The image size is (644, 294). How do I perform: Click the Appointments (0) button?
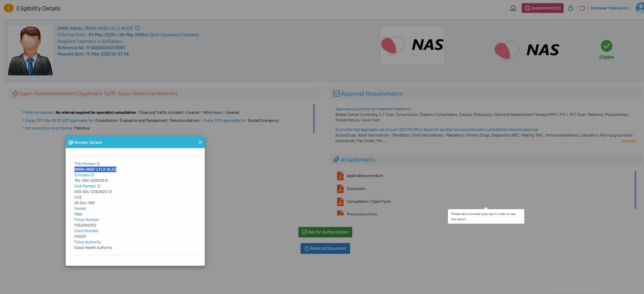542,8
